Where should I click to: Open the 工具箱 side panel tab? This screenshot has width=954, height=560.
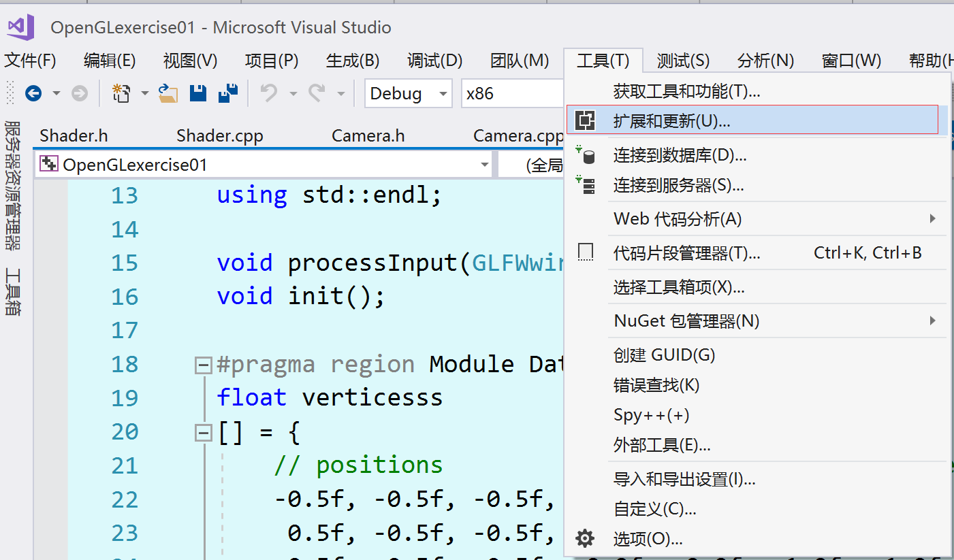click(13, 291)
